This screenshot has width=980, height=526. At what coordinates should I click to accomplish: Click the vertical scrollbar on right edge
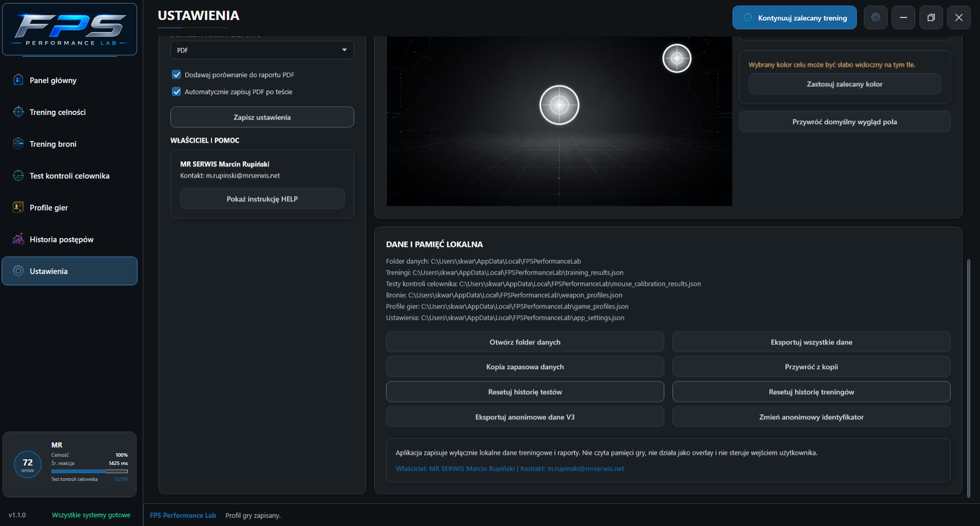[968, 378]
